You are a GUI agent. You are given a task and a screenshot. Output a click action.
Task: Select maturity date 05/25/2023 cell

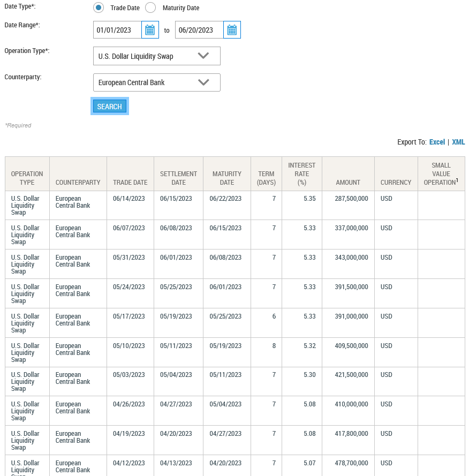coord(227,323)
